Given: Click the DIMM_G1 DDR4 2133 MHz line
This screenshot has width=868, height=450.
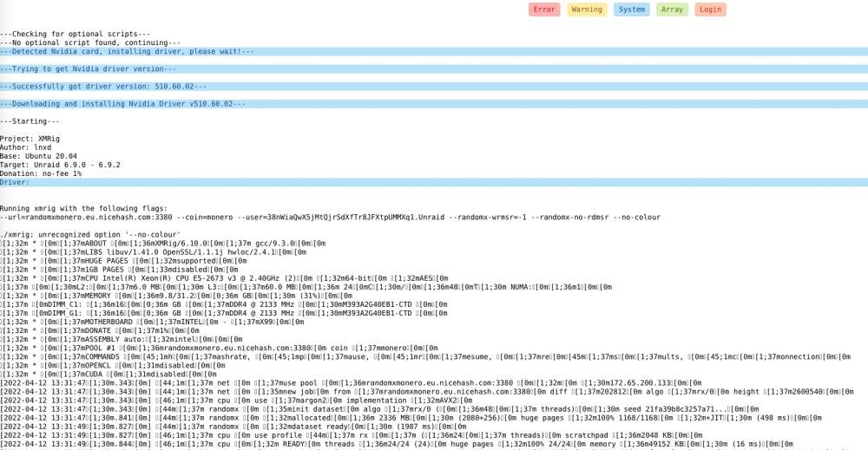Looking at the screenshot, I should coord(224,313).
